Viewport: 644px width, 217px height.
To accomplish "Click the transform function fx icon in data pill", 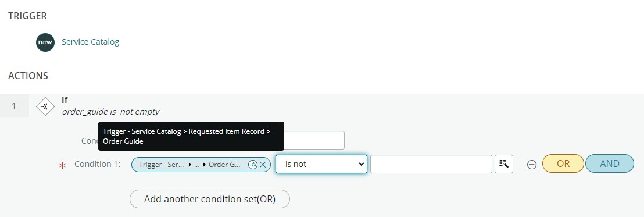I will tap(253, 165).
